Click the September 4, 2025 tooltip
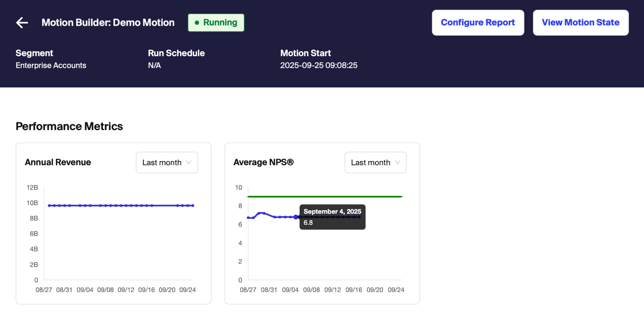The height and width of the screenshot is (312, 644). coord(332,217)
